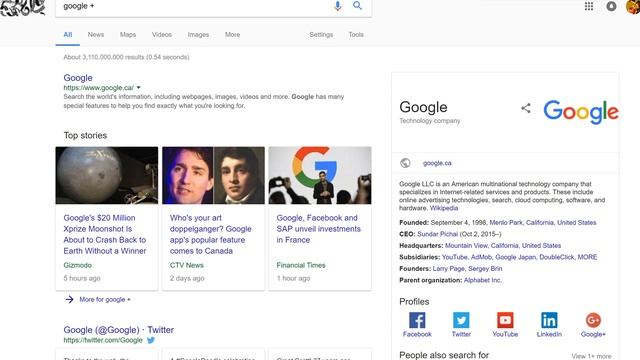
Task: Open the investments in France story headline
Action: [318, 229]
